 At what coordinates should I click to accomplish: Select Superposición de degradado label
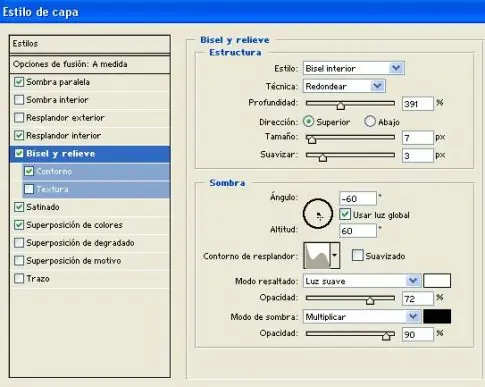click(80, 243)
